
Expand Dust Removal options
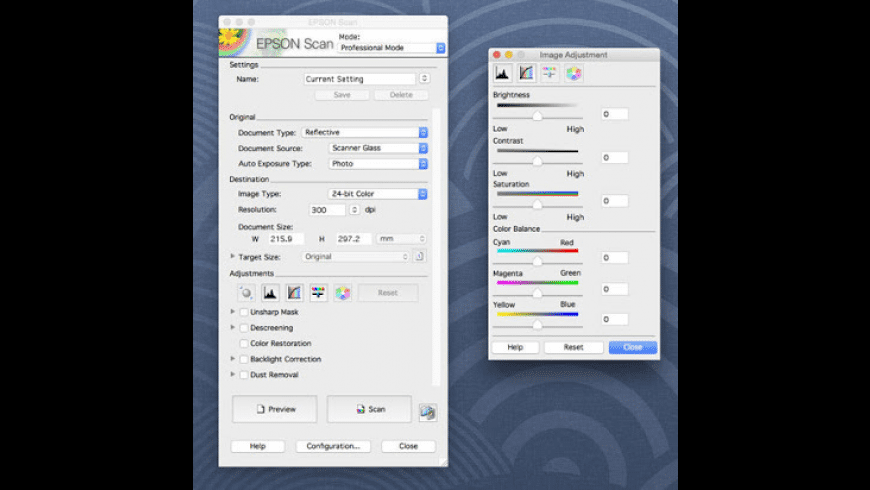pos(232,374)
